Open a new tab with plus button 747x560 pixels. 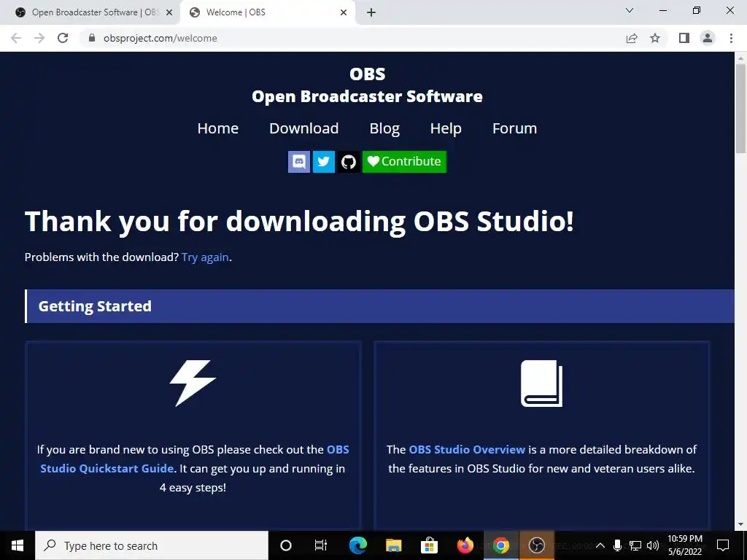pyautogui.click(x=371, y=13)
